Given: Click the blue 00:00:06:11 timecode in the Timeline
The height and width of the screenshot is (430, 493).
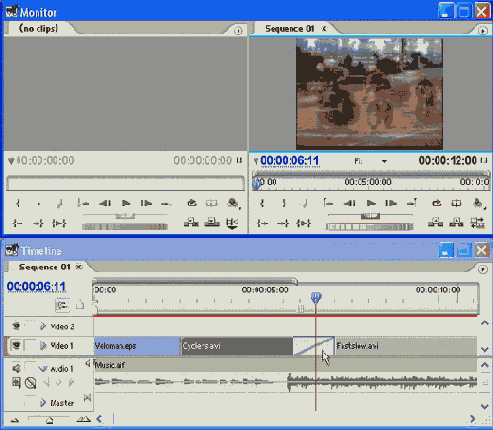Looking at the screenshot, I should point(36,286).
